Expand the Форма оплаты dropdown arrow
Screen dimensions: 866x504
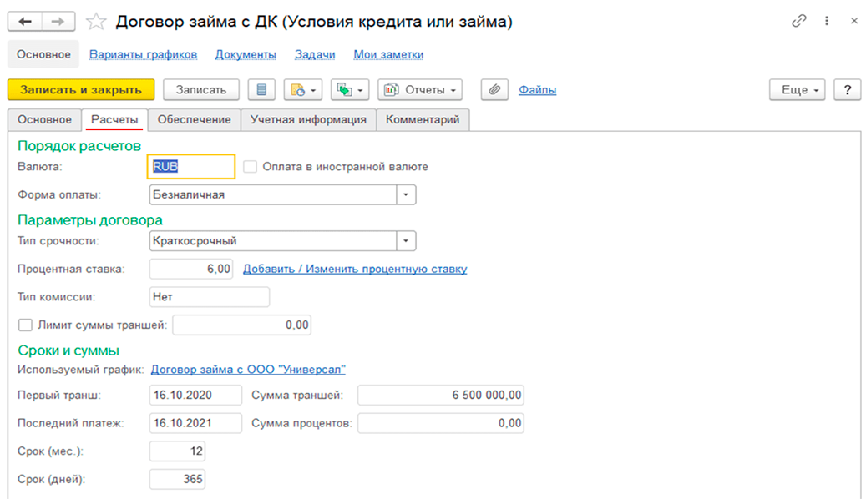406,195
